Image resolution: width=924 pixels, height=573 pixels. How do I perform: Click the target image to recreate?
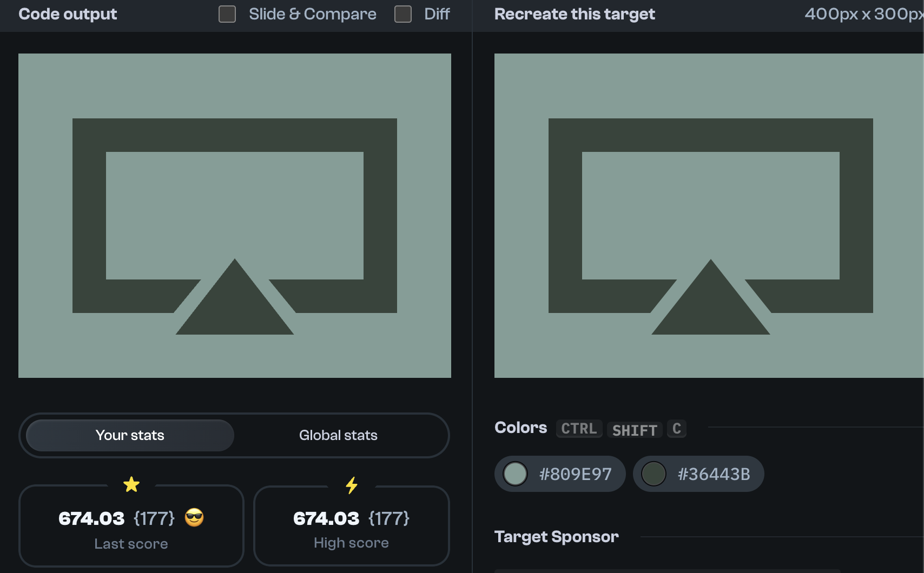(709, 216)
